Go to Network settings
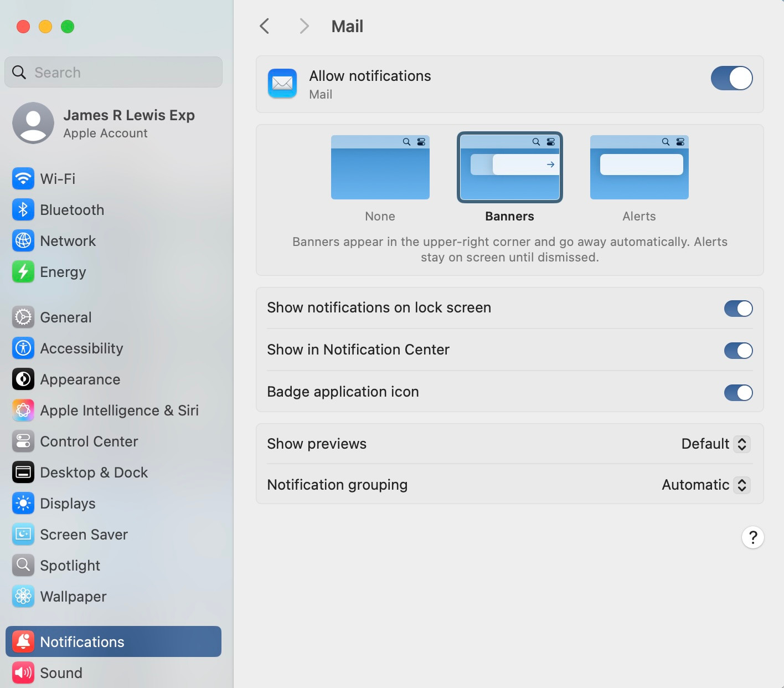 114,241
